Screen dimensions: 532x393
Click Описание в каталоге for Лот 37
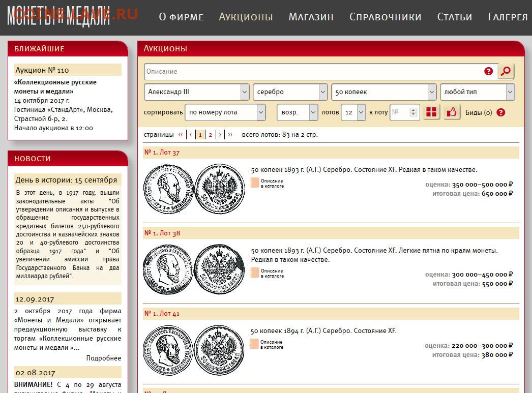(272, 184)
